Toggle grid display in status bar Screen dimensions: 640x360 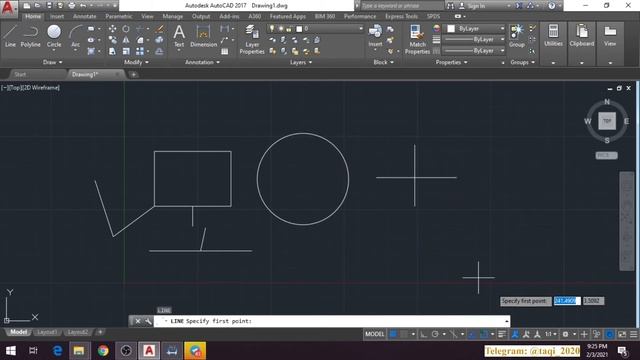pos(393,334)
